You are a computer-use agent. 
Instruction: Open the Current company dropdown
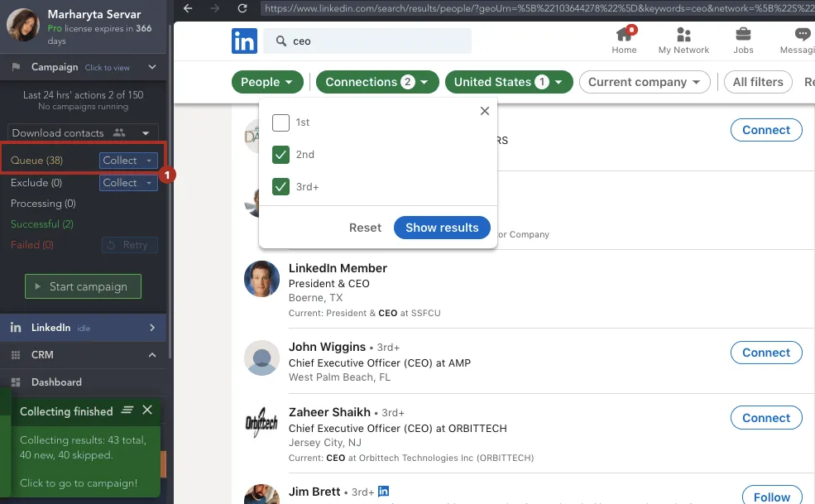[x=645, y=82]
